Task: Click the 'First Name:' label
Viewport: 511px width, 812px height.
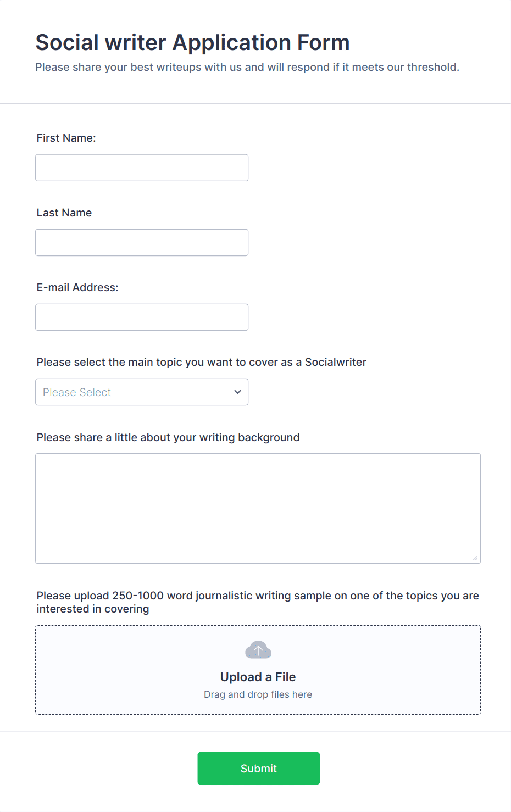Action: pos(66,138)
